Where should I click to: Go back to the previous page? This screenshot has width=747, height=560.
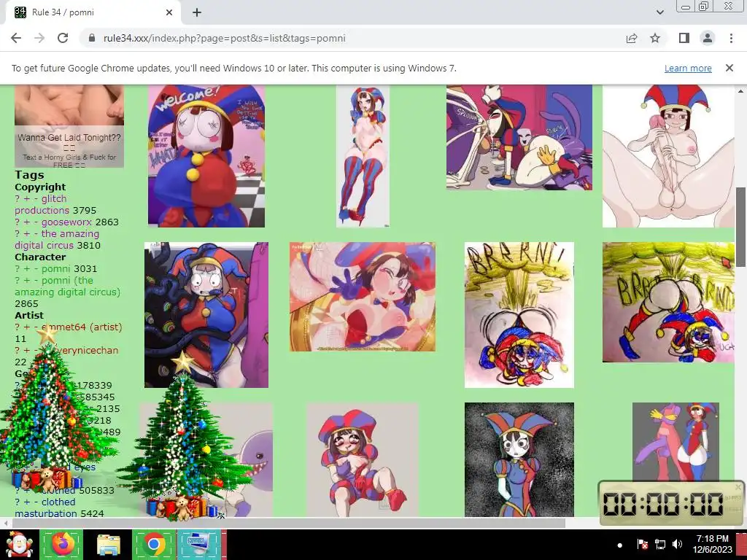coord(16,38)
